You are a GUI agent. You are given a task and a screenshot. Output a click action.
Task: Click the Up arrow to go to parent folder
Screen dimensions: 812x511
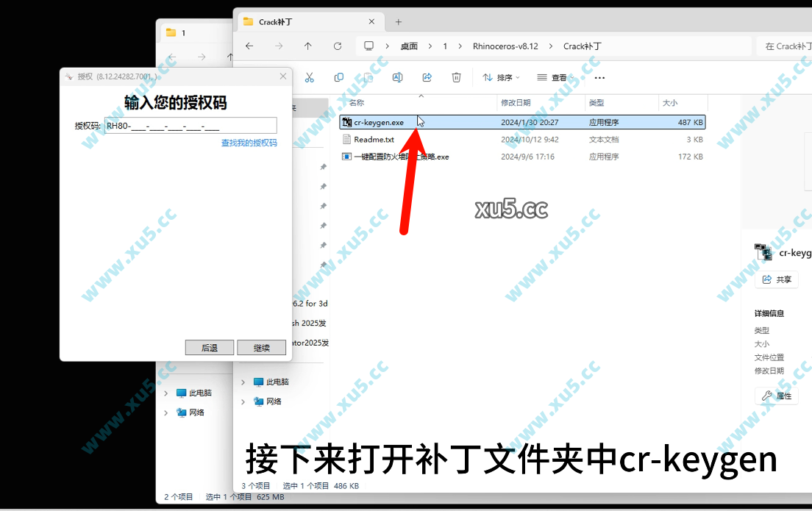point(307,46)
